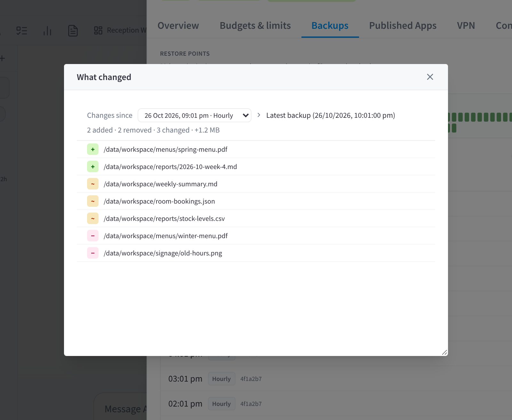512x420 pixels.
Task: Close the What changed dialog
Action: tap(430, 77)
